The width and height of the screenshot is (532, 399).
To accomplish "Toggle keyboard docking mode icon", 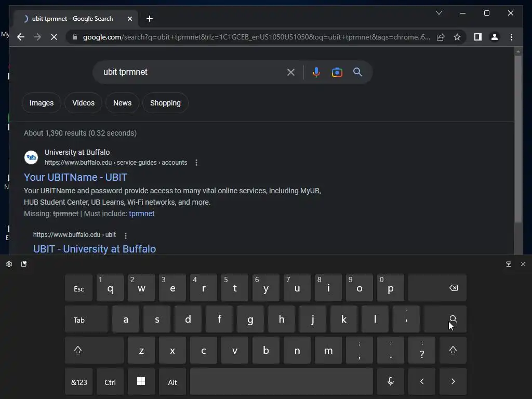I will tap(509, 264).
